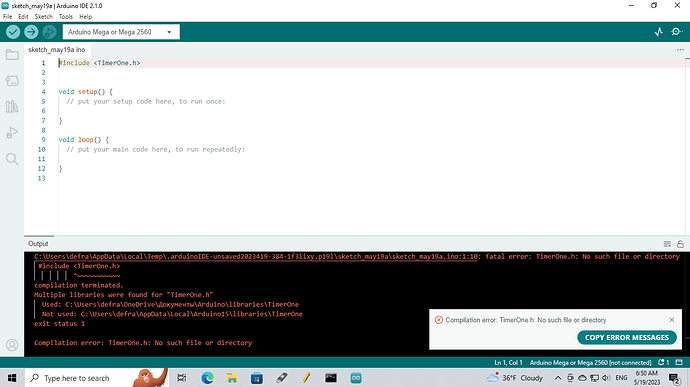Click the 'exit status 1' output line

[x=59, y=324]
